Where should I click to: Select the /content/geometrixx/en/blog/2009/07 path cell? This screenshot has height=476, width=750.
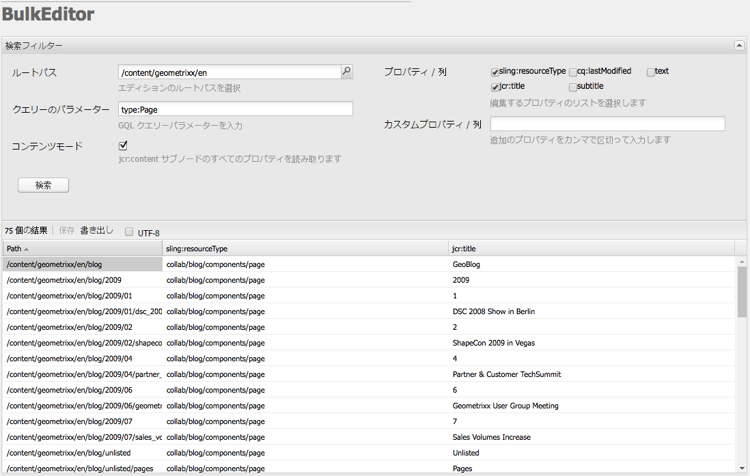83,421
